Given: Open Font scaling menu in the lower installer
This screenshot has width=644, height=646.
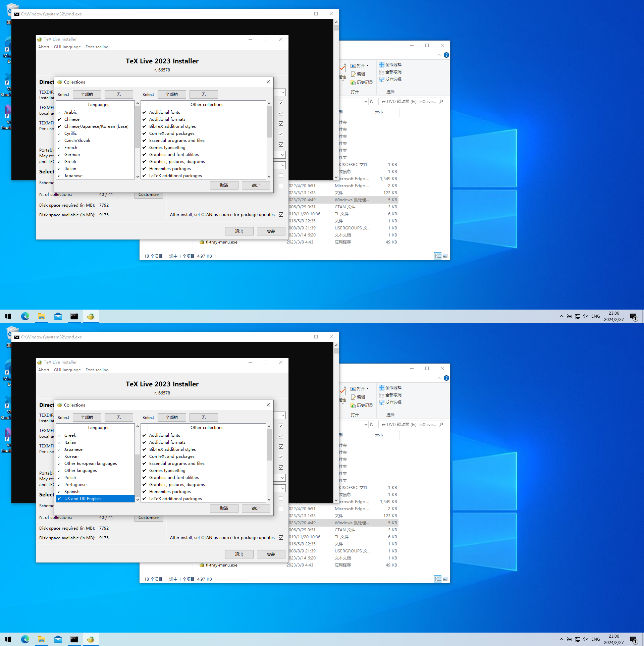Looking at the screenshot, I should coord(97,370).
